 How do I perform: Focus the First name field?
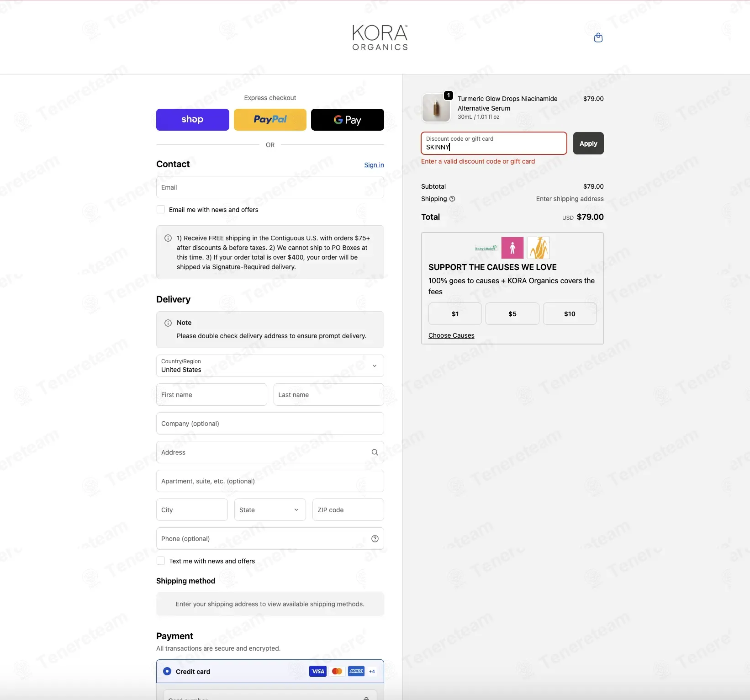point(211,394)
